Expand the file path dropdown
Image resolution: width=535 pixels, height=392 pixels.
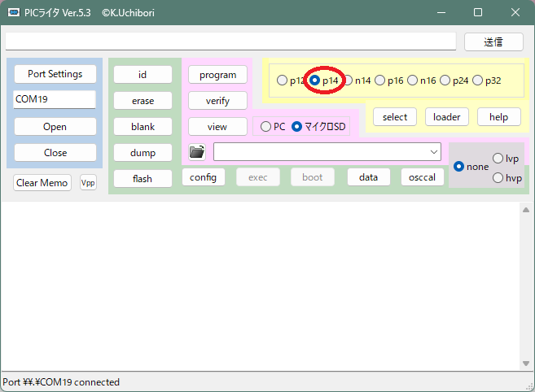point(433,152)
